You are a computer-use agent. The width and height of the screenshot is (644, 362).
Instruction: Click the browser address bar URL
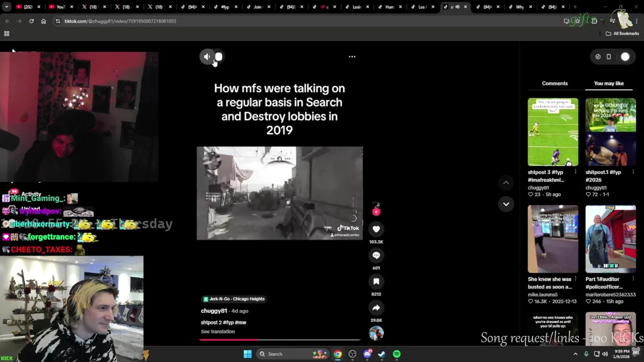coord(120,21)
